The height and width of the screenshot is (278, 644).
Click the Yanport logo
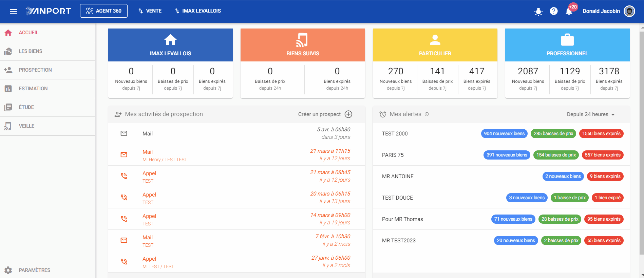[x=49, y=11]
